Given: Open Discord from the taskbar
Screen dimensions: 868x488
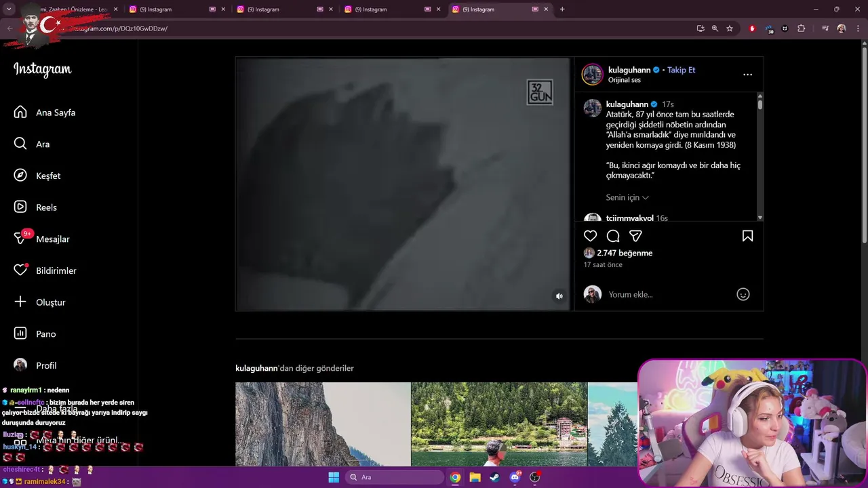Looking at the screenshot, I should (x=515, y=477).
